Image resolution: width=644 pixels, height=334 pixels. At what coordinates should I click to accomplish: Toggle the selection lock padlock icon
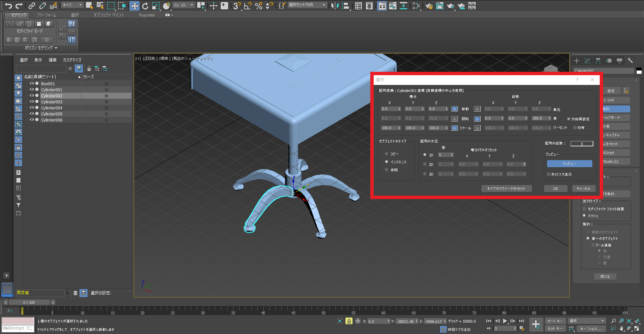pos(349,321)
